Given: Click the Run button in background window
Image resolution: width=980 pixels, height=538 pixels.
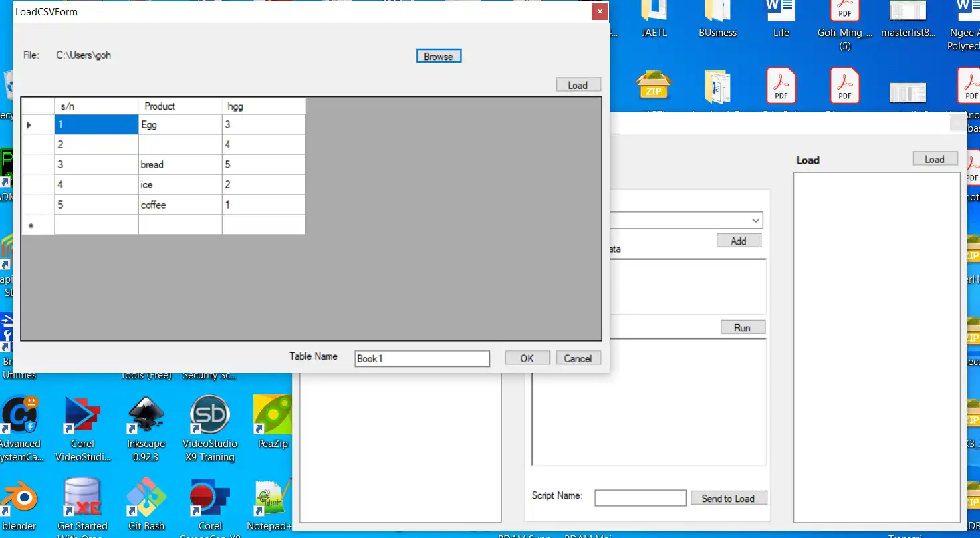Looking at the screenshot, I should (743, 327).
